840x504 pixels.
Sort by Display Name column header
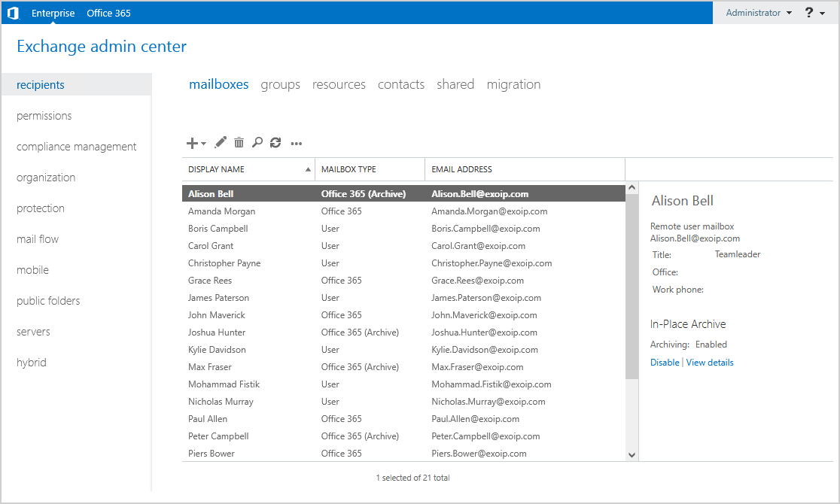coord(248,169)
